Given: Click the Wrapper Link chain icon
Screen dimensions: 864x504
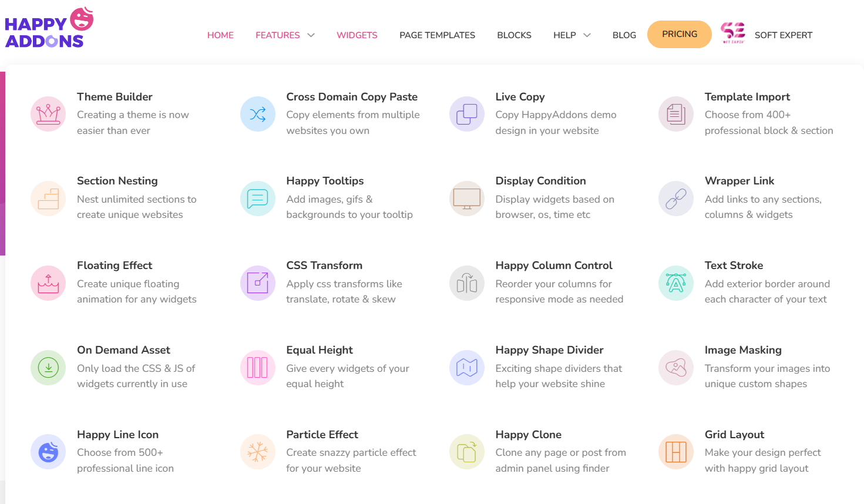Looking at the screenshot, I should (675, 199).
